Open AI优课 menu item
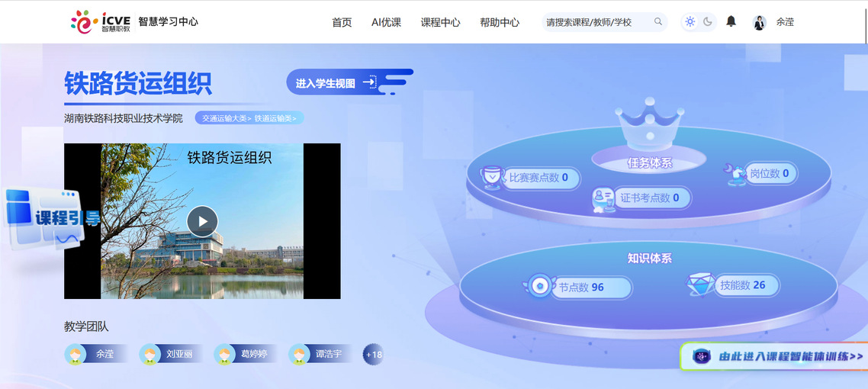 [387, 23]
